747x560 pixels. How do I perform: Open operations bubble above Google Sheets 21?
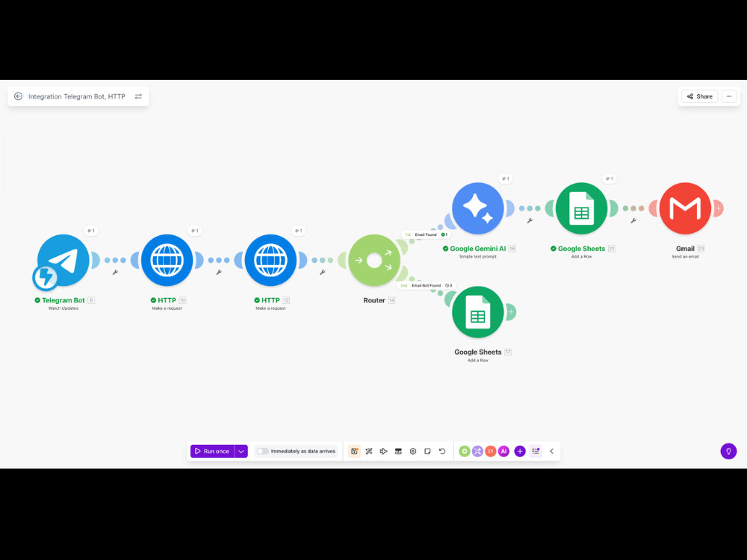click(610, 178)
